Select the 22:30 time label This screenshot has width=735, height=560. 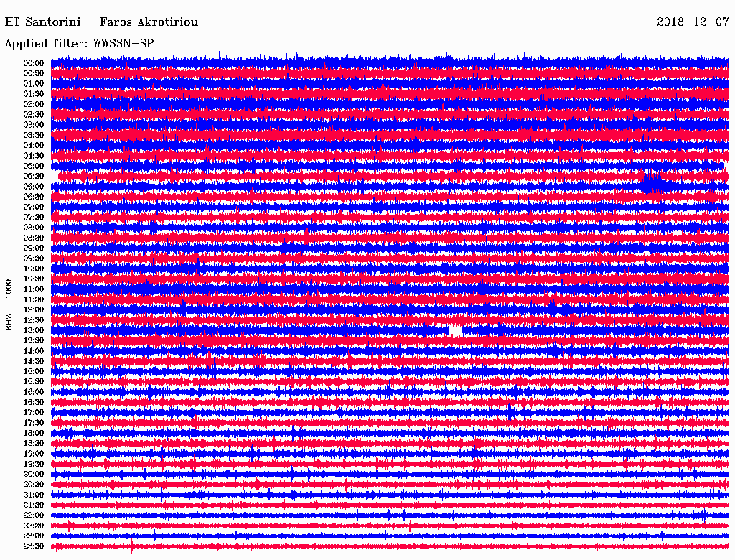point(34,526)
